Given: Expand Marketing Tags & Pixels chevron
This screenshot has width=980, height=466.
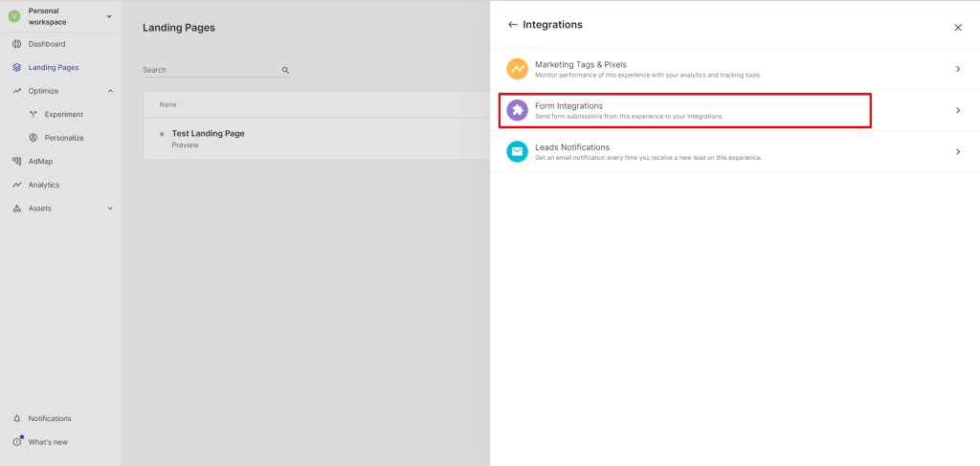Looking at the screenshot, I should (x=957, y=69).
